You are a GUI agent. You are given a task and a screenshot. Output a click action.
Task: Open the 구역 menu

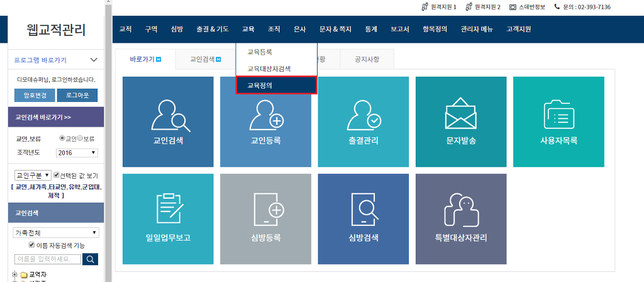pyautogui.click(x=151, y=29)
